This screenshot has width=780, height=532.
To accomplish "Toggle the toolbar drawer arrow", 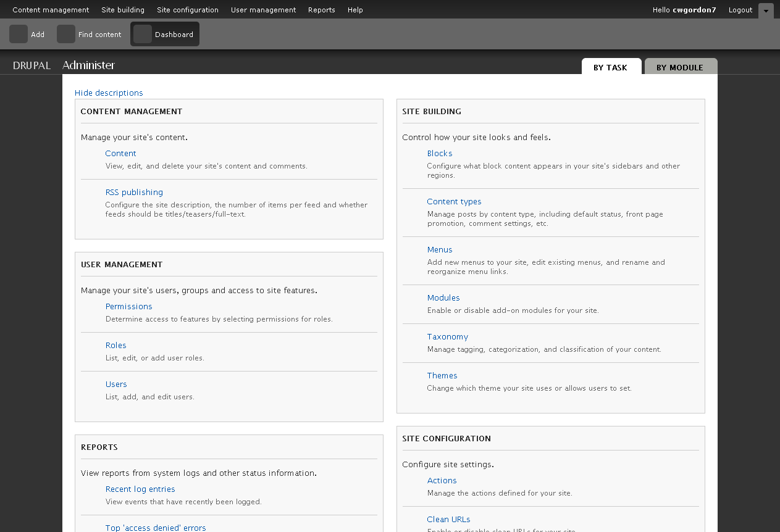I will tap(766, 10).
